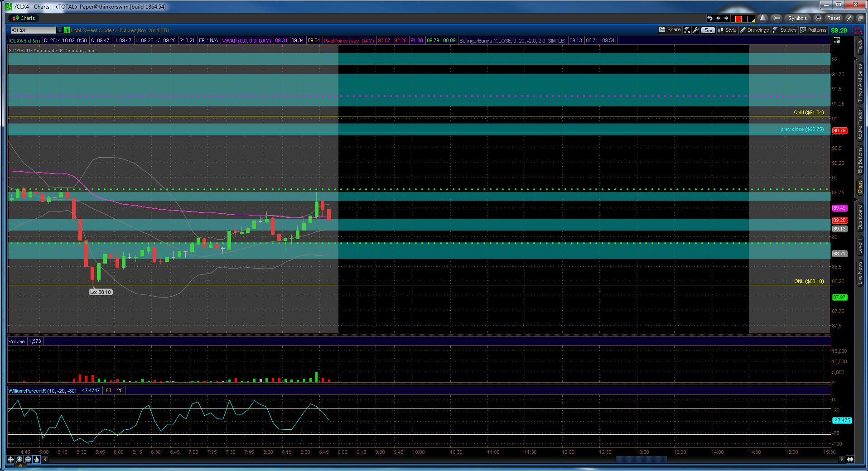This screenshot has width=868, height=471.
Task: Open the Live News sidebar tab
Action: [859, 273]
